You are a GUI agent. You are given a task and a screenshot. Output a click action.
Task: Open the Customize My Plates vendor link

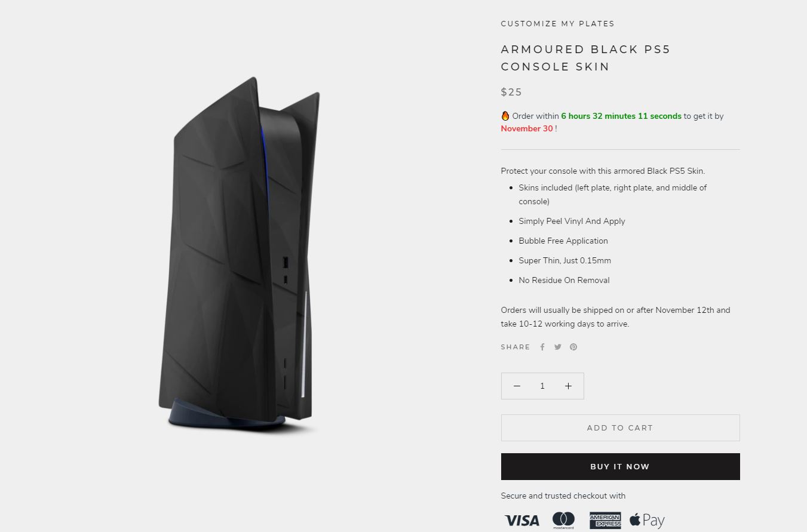click(x=557, y=24)
